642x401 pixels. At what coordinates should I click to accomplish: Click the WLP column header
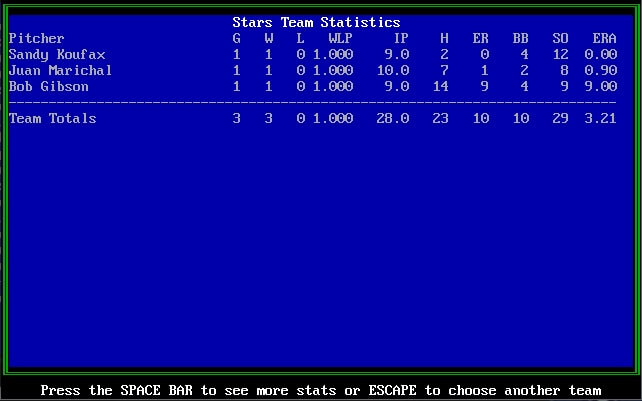coord(340,39)
